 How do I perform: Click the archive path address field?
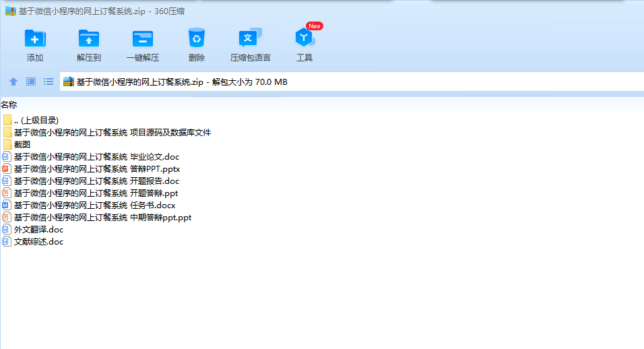(x=352, y=82)
